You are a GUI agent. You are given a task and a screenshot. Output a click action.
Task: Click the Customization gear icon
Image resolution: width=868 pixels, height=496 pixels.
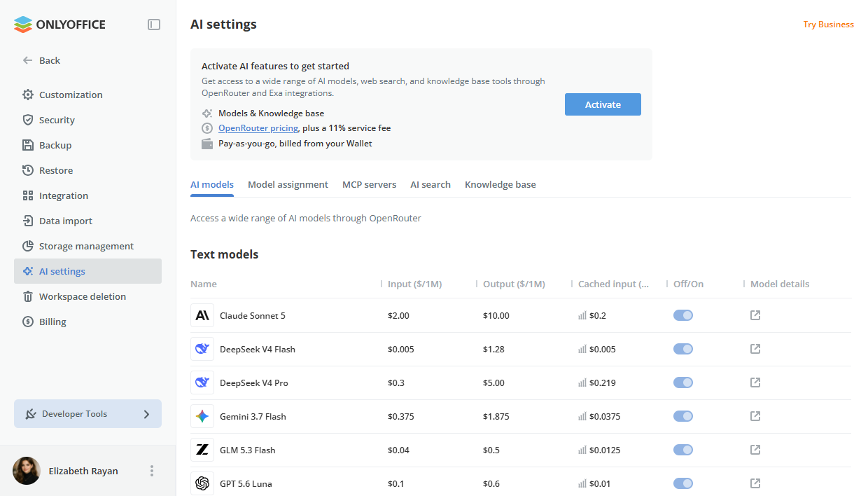click(x=28, y=95)
